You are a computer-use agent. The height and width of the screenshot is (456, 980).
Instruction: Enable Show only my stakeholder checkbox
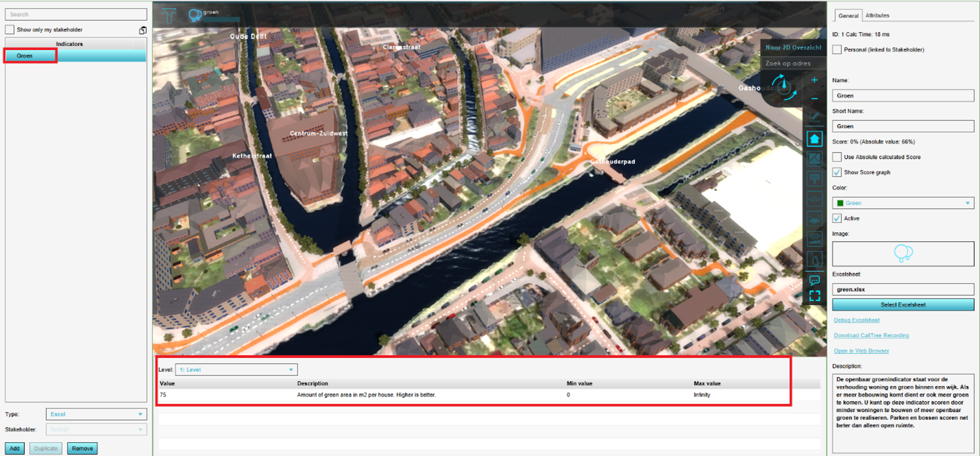(10, 30)
